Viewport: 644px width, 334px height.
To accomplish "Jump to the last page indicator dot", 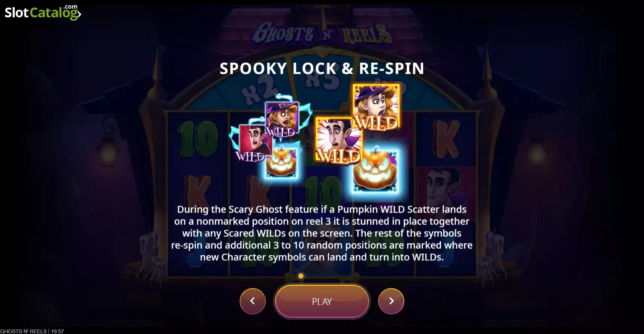I will pyautogui.click(x=350, y=276).
